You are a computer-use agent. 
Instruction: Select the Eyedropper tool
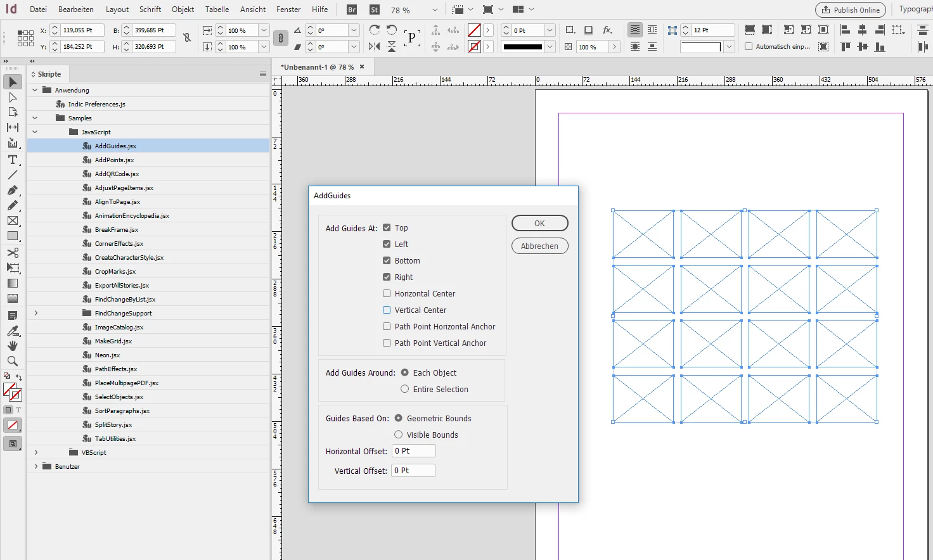tap(13, 331)
